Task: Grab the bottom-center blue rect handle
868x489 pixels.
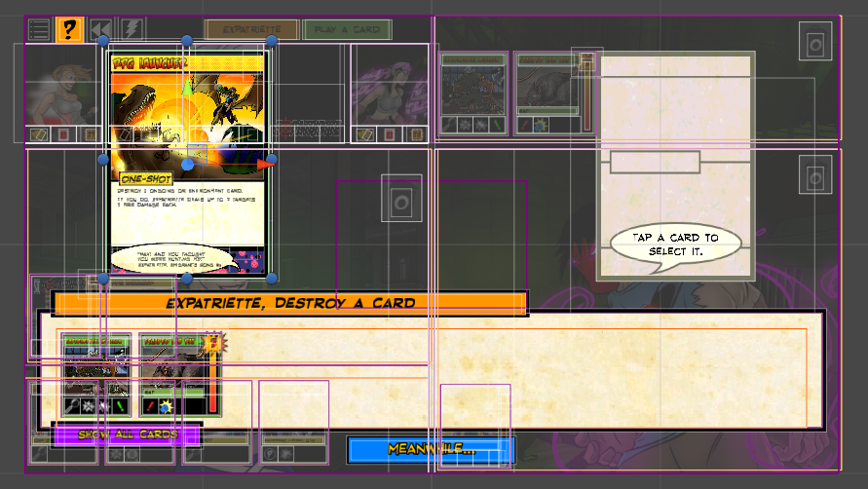Action: (x=187, y=279)
